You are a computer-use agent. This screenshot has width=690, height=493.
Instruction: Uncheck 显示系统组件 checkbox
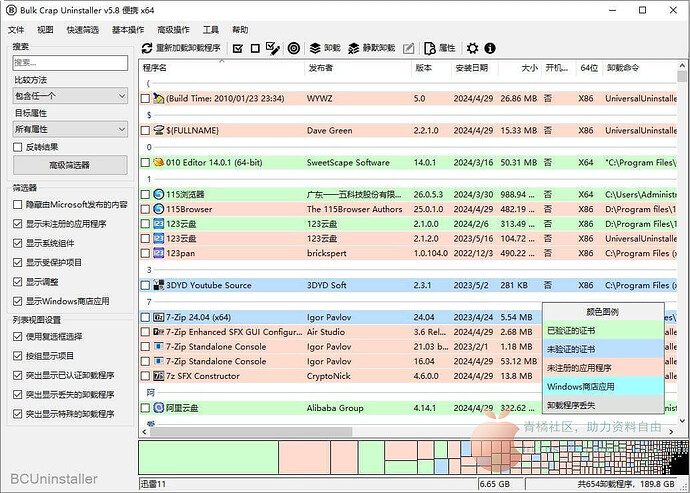18,243
